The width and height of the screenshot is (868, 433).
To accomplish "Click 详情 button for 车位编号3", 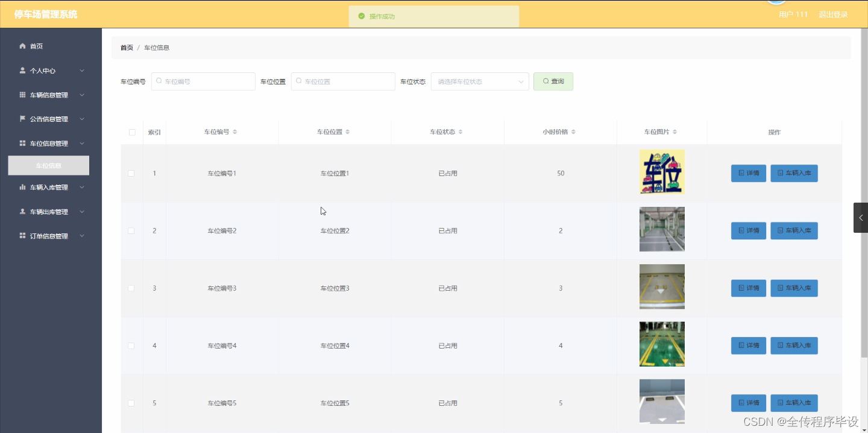I will click(x=749, y=288).
